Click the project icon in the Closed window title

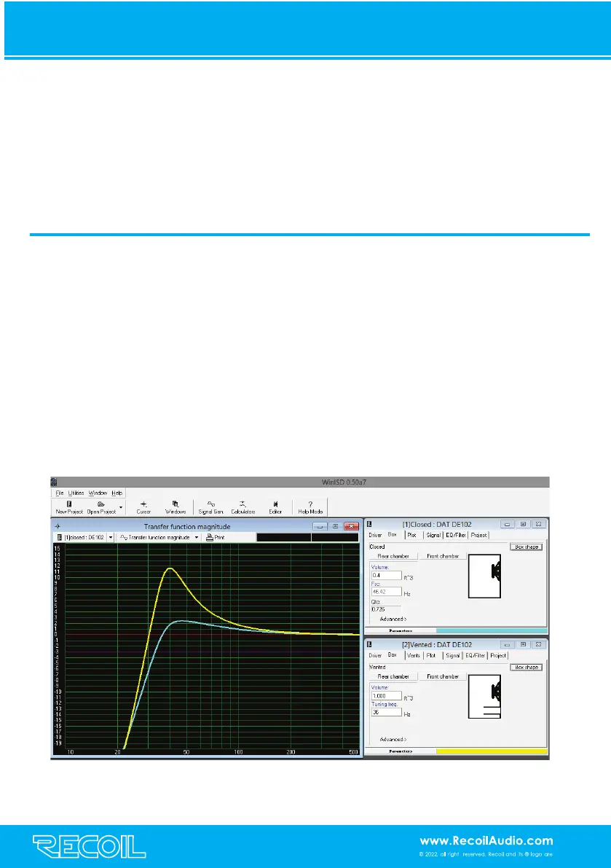point(369,524)
